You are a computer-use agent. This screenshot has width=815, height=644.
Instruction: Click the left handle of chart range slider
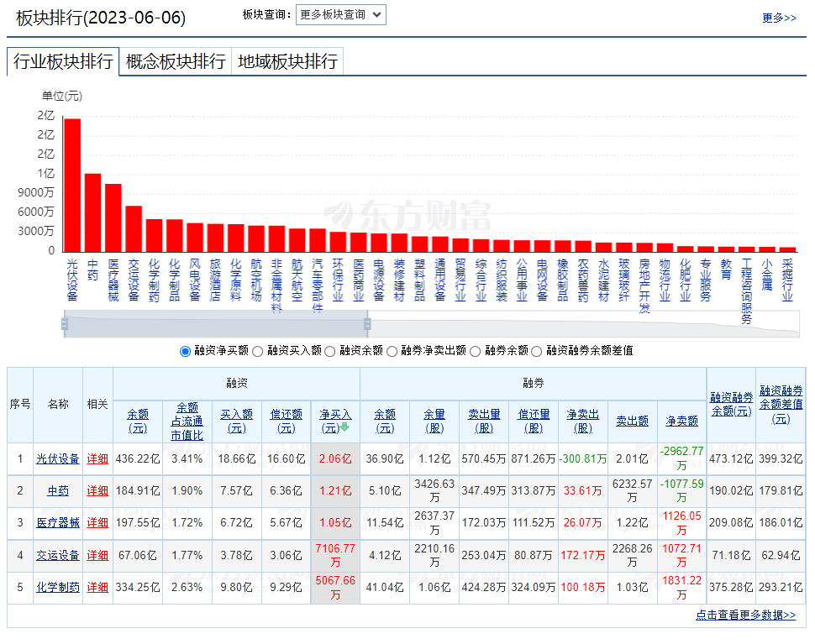click(x=65, y=324)
